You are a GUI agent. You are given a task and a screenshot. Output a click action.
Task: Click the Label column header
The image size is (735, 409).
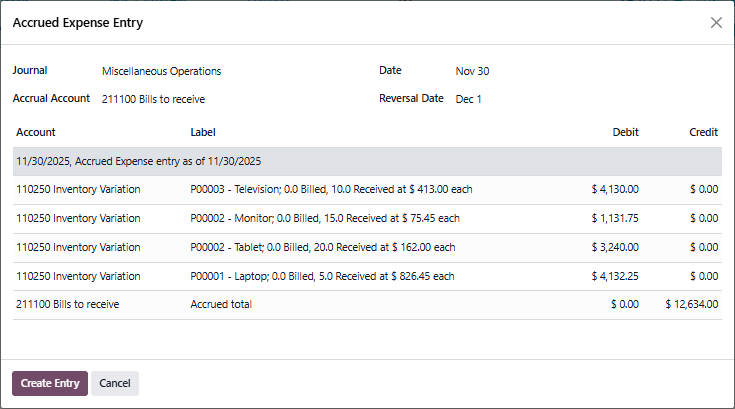pyautogui.click(x=203, y=132)
